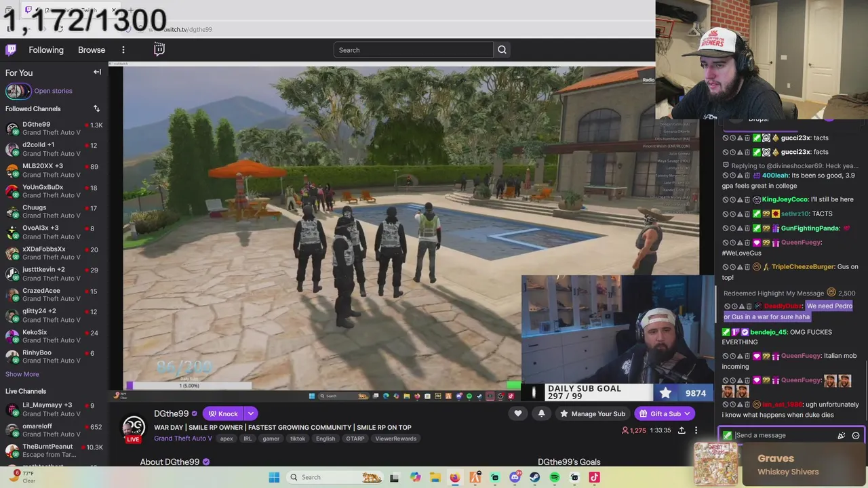Select gamer tag

pos(271,439)
